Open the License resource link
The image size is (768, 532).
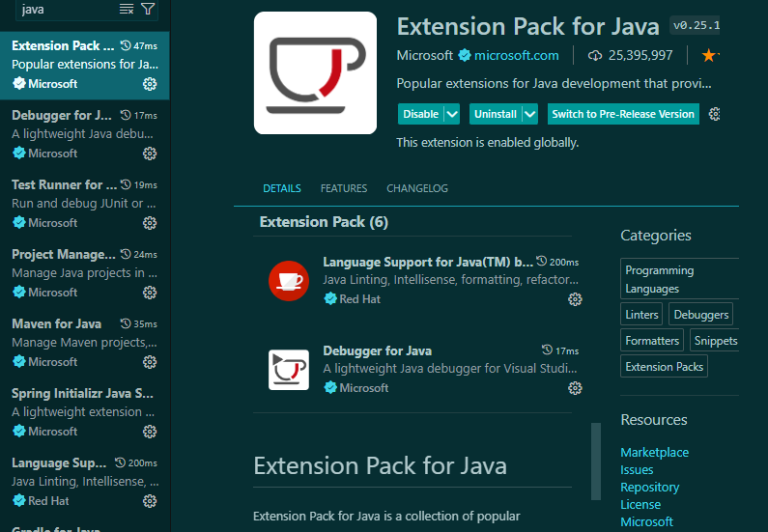640,505
